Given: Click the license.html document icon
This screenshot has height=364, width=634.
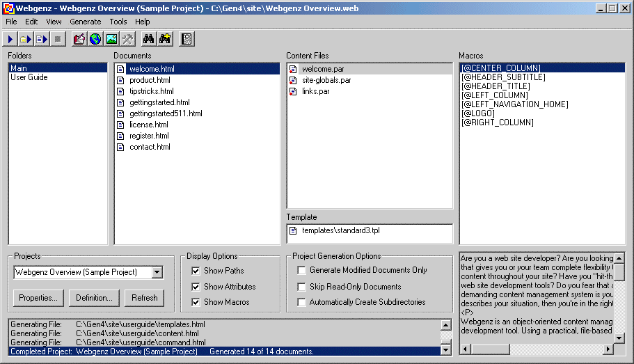Looking at the screenshot, I should coord(120,125).
